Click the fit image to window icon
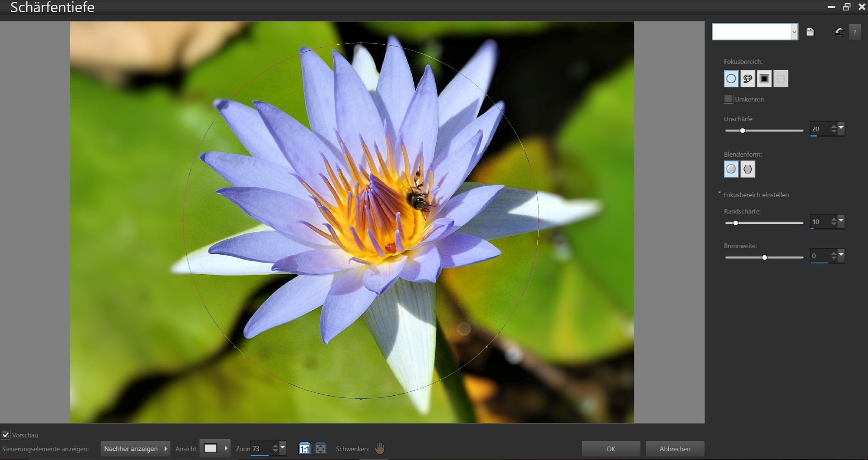868x460 pixels. 321,449
